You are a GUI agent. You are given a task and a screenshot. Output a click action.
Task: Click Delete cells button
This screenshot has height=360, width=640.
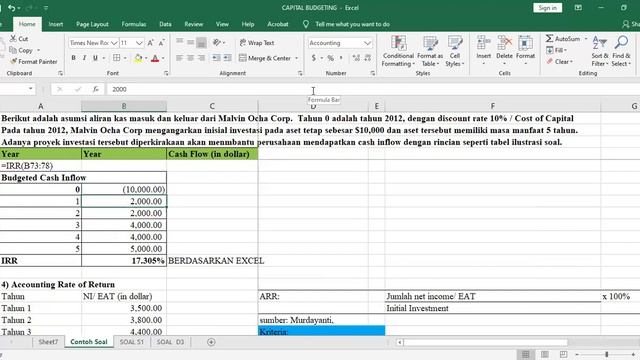pyautogui.click(x=504, y=51)
